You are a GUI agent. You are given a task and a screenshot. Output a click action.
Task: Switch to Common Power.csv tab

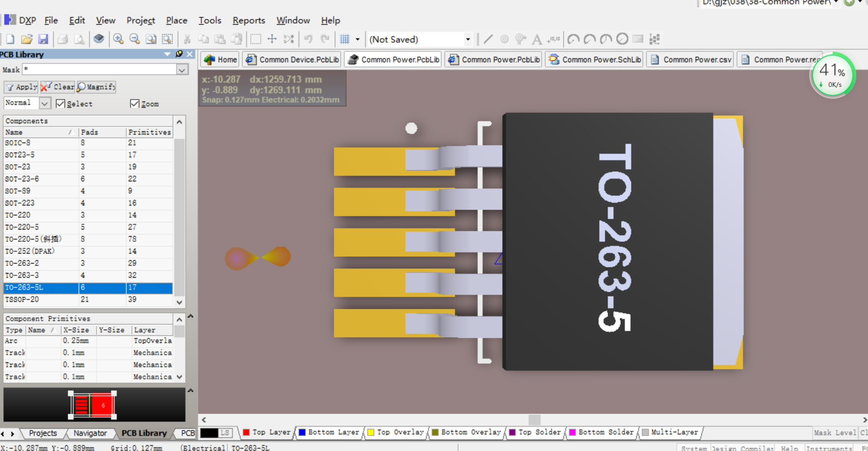tap(690, 60)
